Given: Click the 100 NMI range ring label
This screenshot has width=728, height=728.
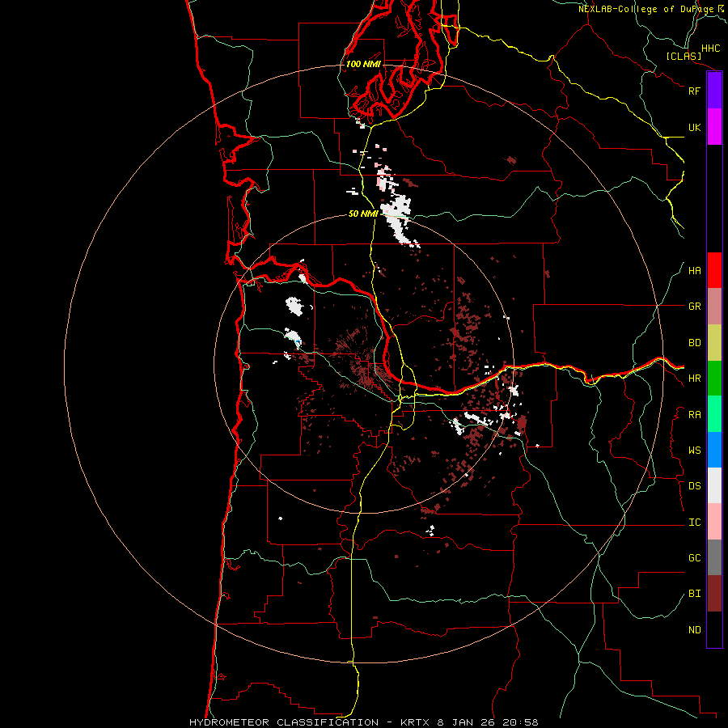Looking at the screenshot, I should click(x=363, y=64).
